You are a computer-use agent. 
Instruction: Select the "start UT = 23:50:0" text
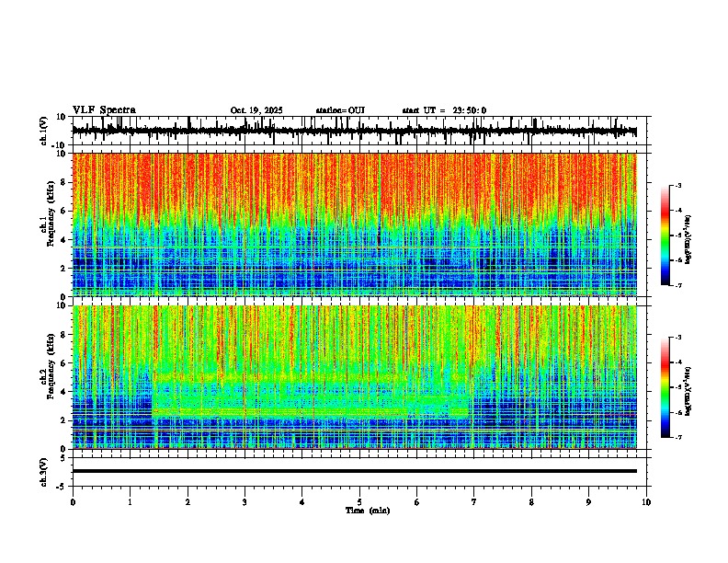click(444, 110)
